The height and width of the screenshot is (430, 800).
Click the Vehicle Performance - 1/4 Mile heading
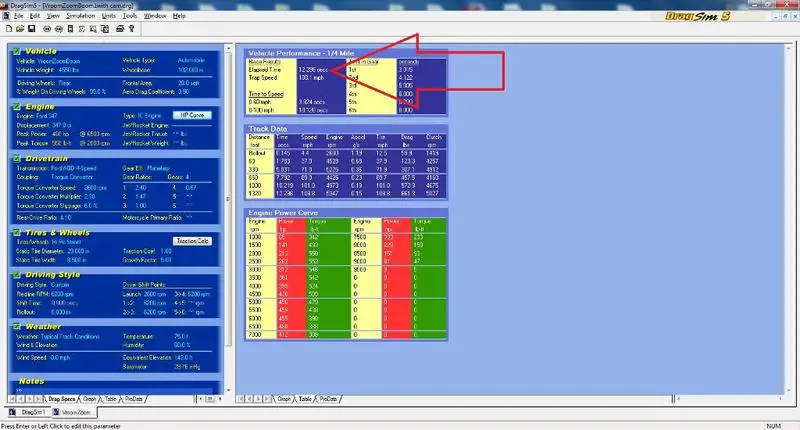pos(301,53)
